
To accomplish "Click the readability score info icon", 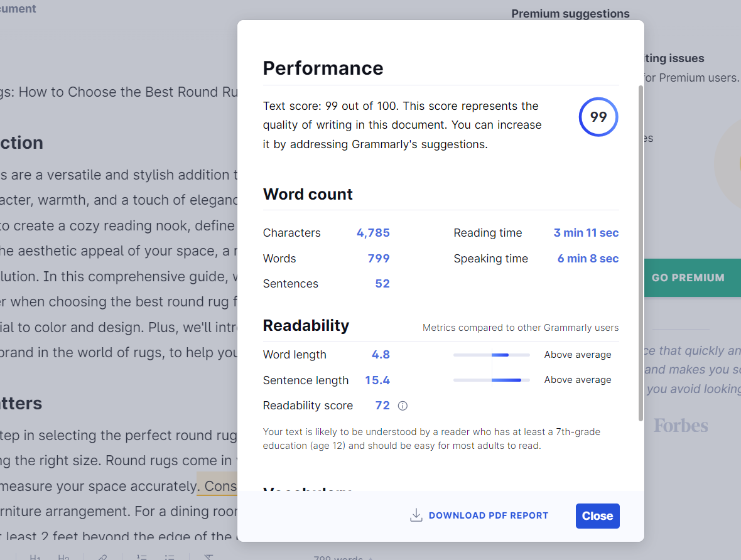I will point(403,406).
